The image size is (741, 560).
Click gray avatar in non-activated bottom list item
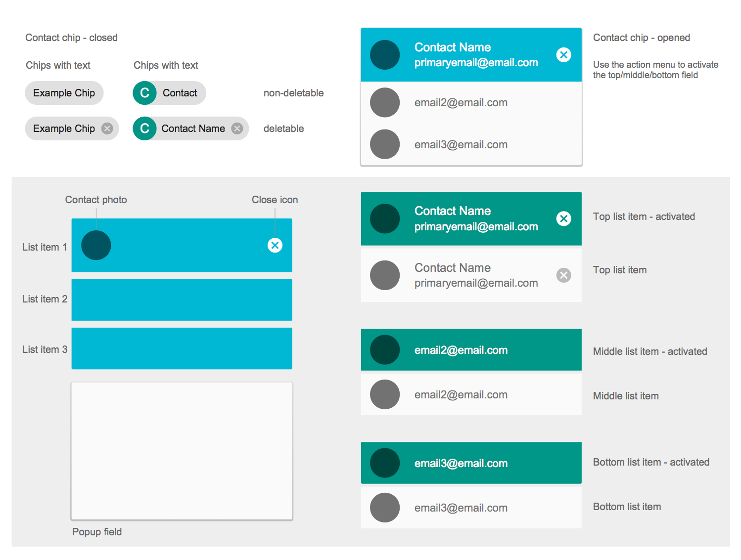click(x=385, y=508)
